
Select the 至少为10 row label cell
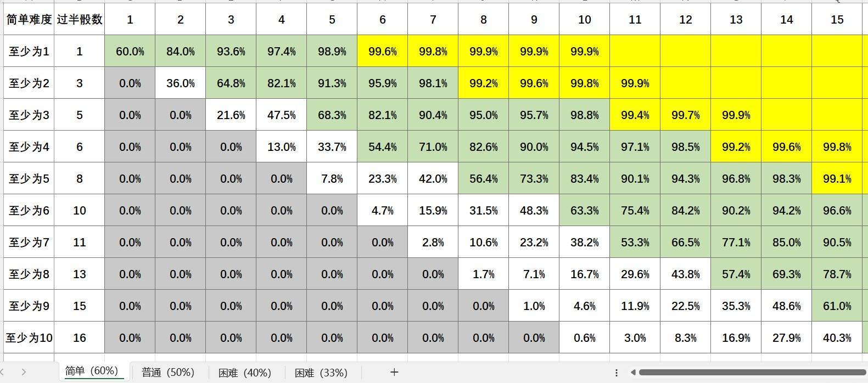pos(29,338)
